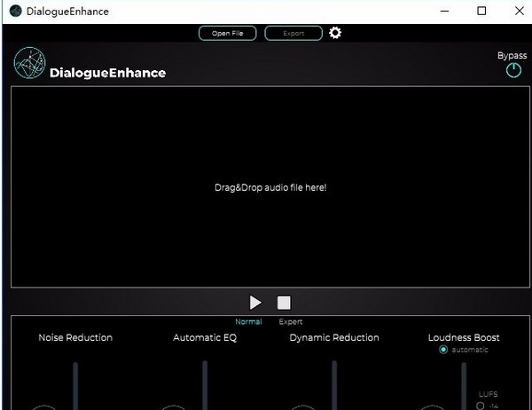This screenshot has width=532, height=410.
Task: Select the LUFS -14 radio option
Action: pos(480,406)
